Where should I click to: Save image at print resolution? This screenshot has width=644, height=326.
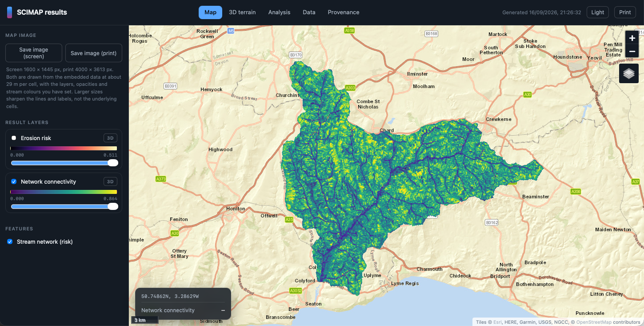(x=94, y=53)
